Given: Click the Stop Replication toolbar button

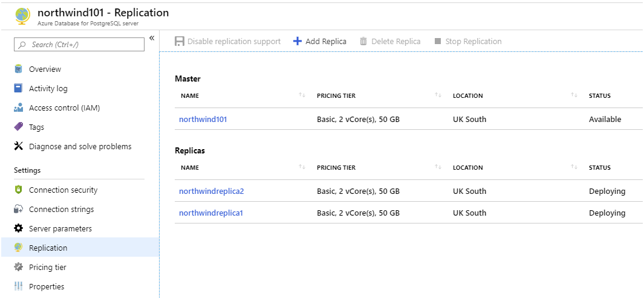Looking at the screenshot, I should 468,41.
